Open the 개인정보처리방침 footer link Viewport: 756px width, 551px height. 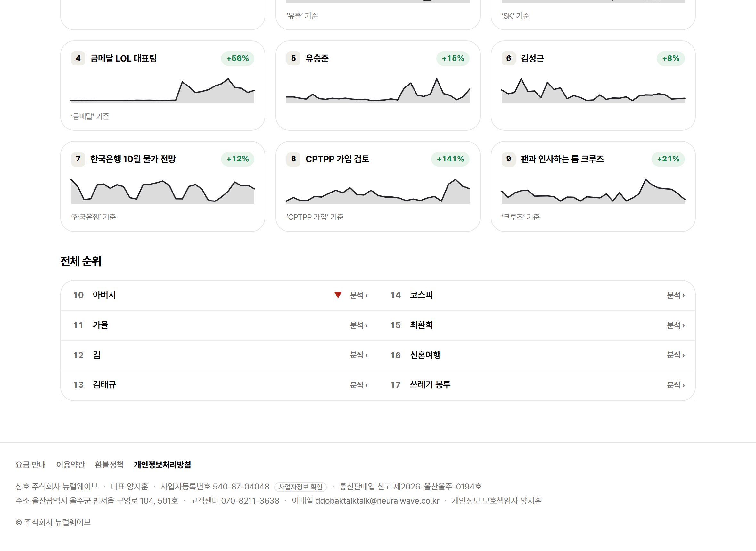click(x=162, y=465)
